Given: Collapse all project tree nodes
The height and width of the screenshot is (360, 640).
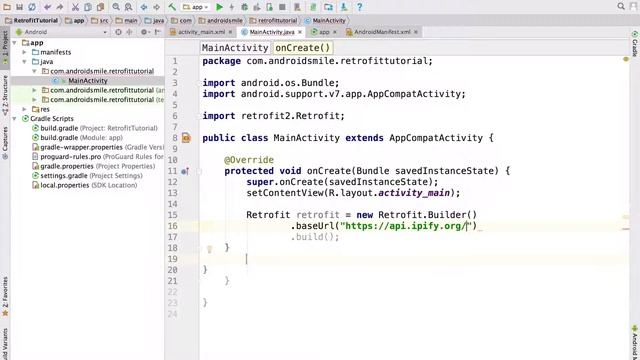Looking at the screenshot, I should click(130, 32).
